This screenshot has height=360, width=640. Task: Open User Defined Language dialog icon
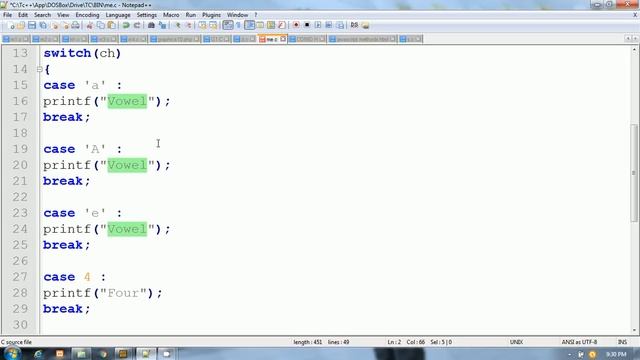[x=260, y=25]
